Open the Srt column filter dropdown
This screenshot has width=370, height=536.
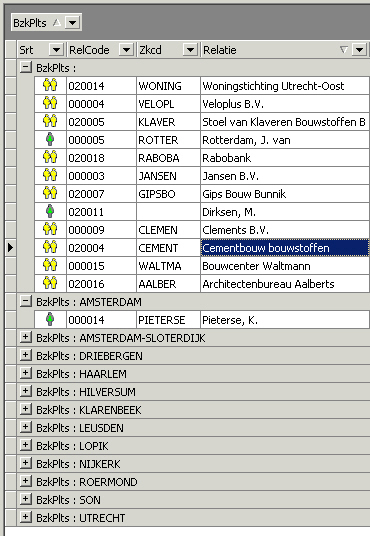pyautogui.click(x=56, y=50)
